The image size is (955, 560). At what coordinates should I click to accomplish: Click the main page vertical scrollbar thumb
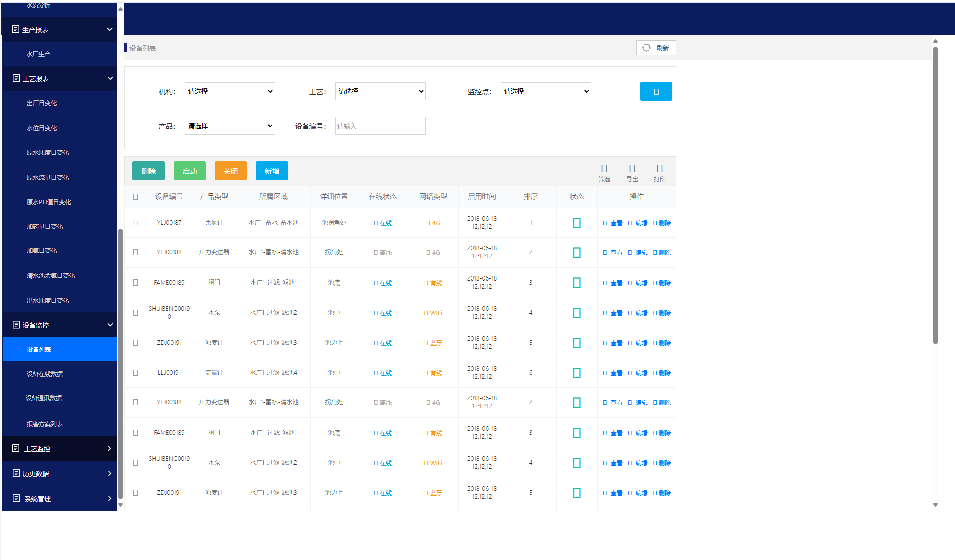[x=935, y=196]
